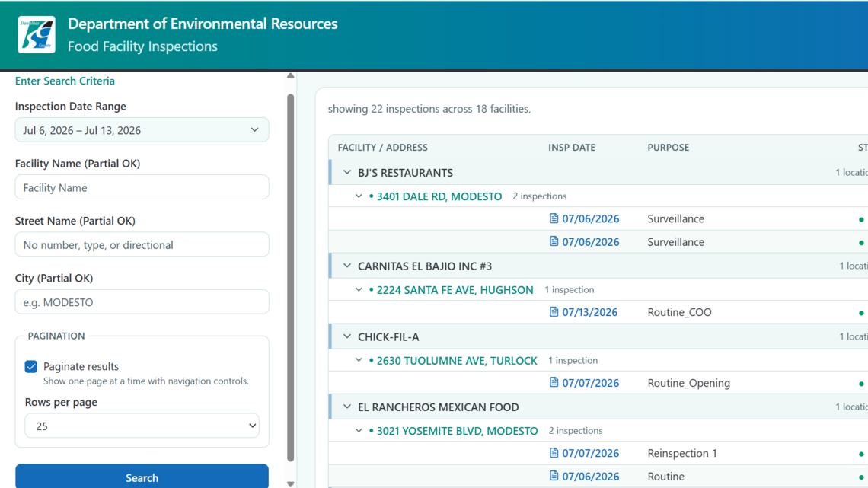This screenshot has height=488, width=868.
Task: Collapse the 3401 DALE RD, MODESTO location
Action: point(359,196)
